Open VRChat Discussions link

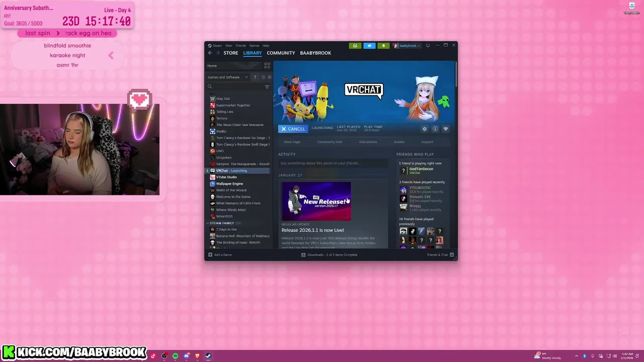click(368, 142)
